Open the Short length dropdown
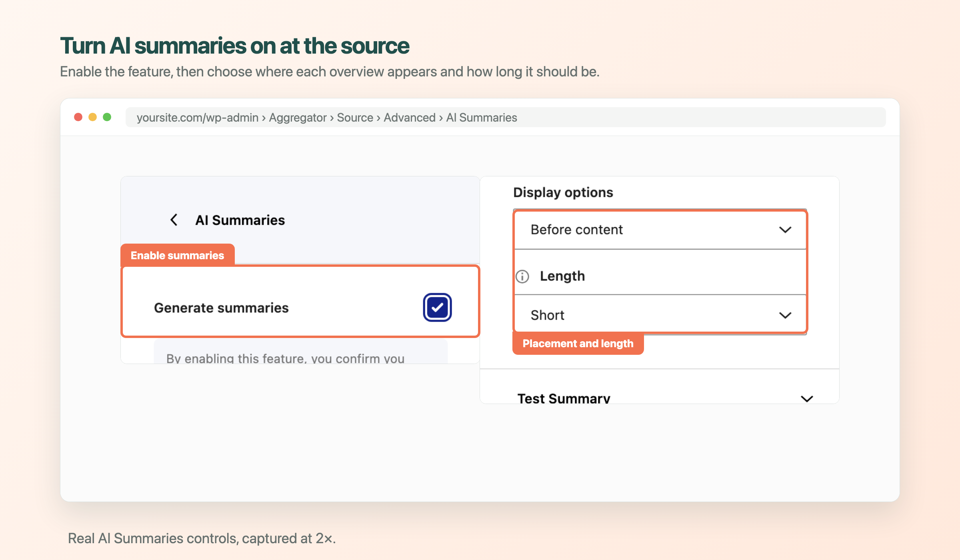 coord(660,315)
